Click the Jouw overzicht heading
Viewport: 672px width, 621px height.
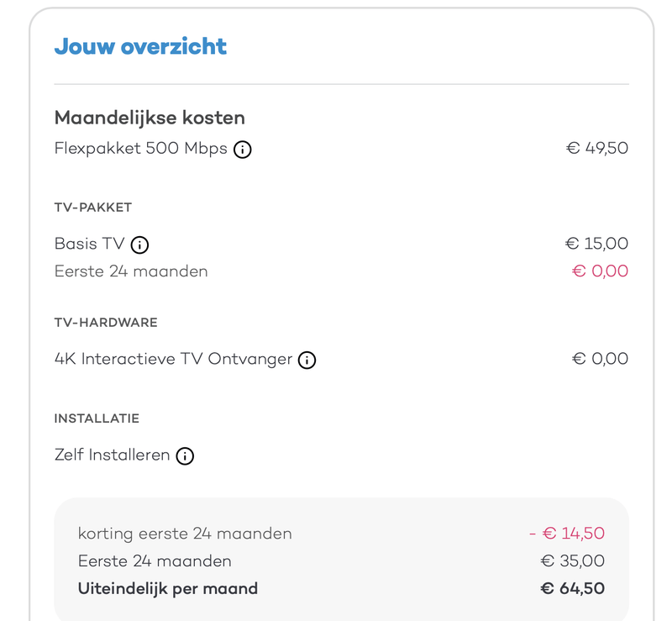[140, 46]
